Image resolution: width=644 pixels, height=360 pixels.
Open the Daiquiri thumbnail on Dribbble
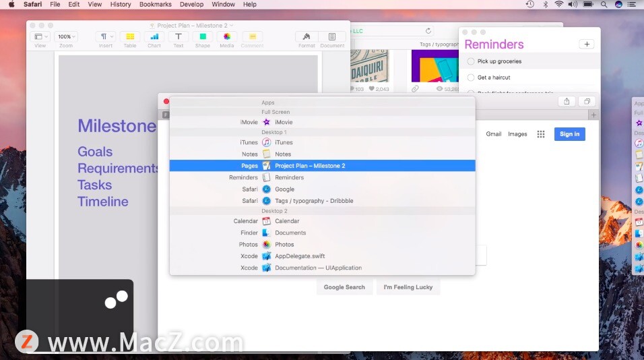[x=369, y=66]
